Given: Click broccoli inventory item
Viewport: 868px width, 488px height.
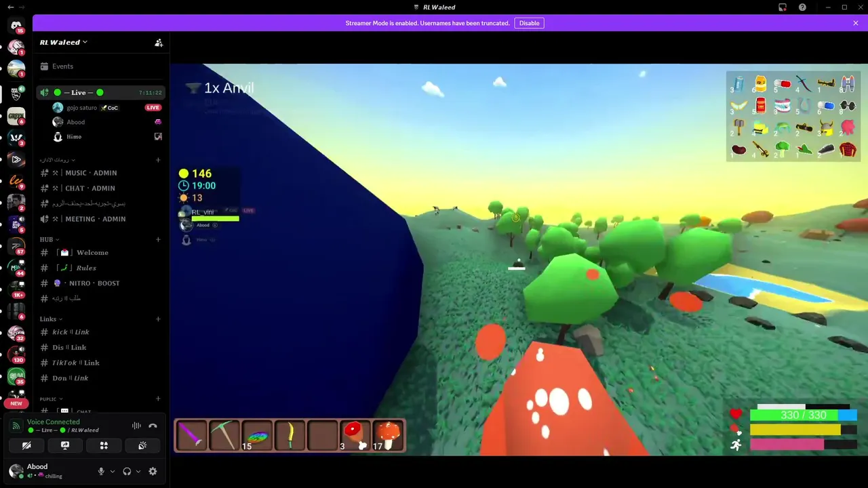Looking at the screenshot, I should pyautogui.click(x=783, y=149).
